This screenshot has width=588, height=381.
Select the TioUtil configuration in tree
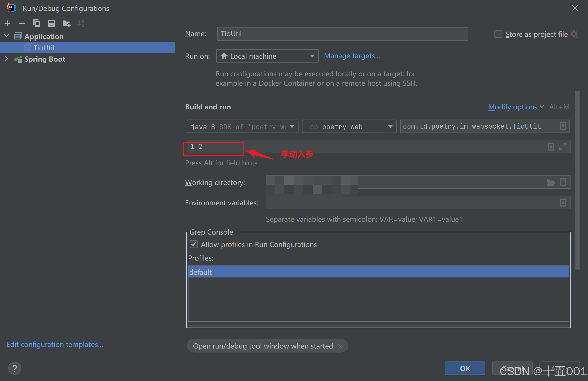(x=44, y=48)
